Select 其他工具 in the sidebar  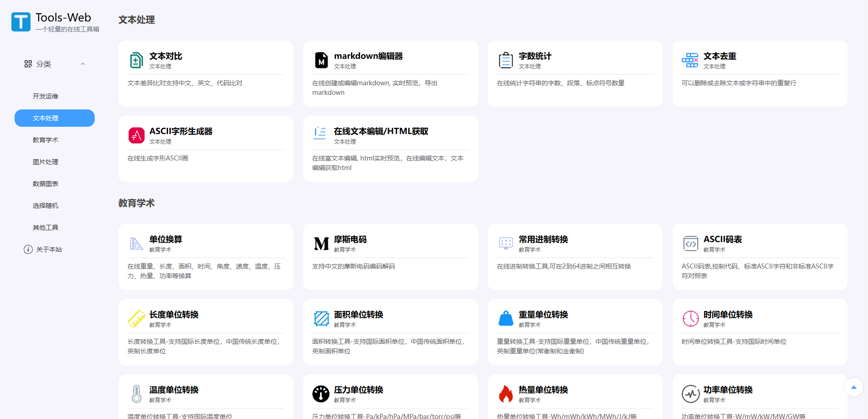[46, 228]
